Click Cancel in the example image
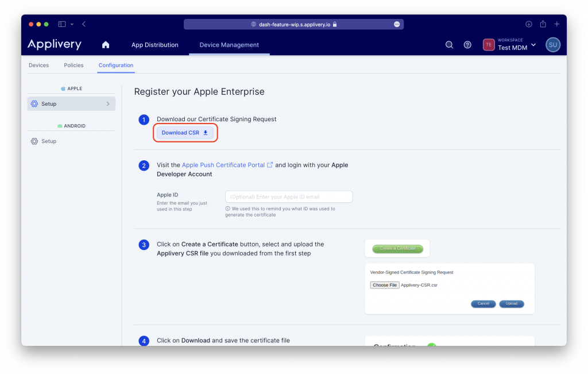Viewport: 588px width, 374px height. [x=483, y=304]
